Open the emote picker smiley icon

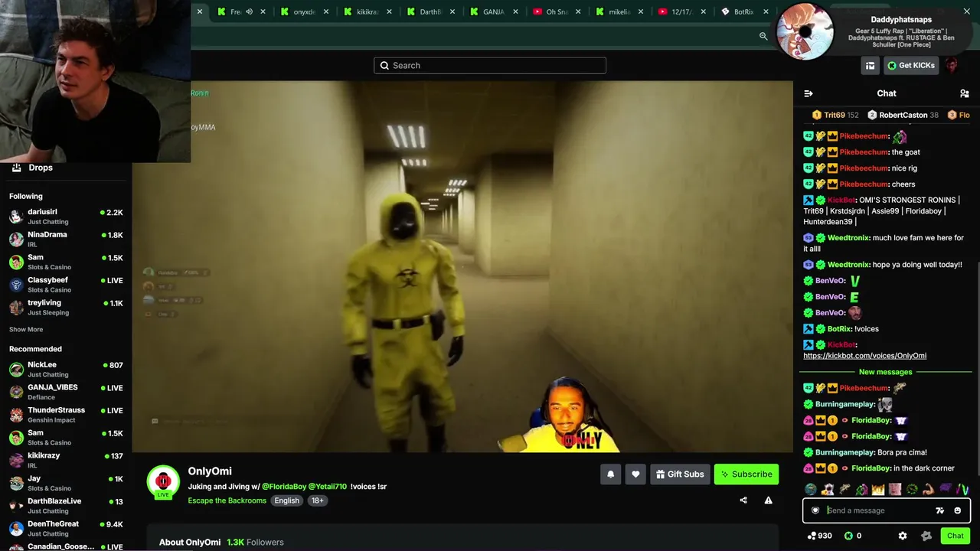[x=957, y=510]
